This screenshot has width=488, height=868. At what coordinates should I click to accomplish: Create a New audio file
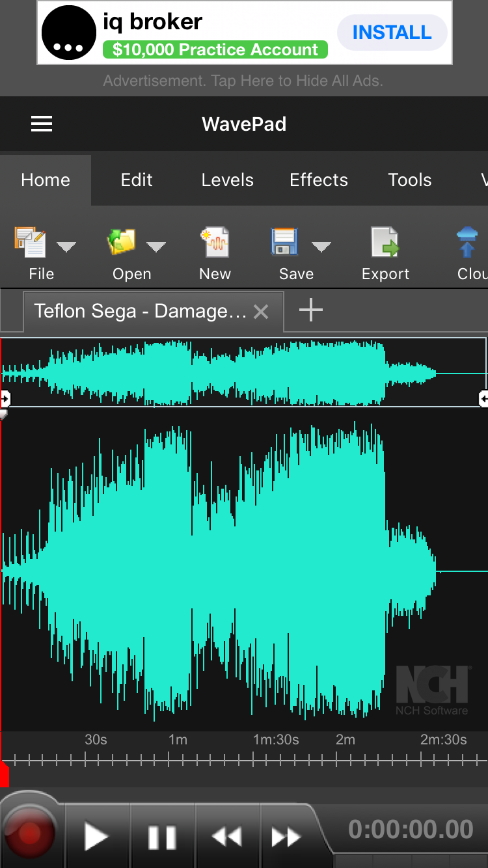pos(215,243)
